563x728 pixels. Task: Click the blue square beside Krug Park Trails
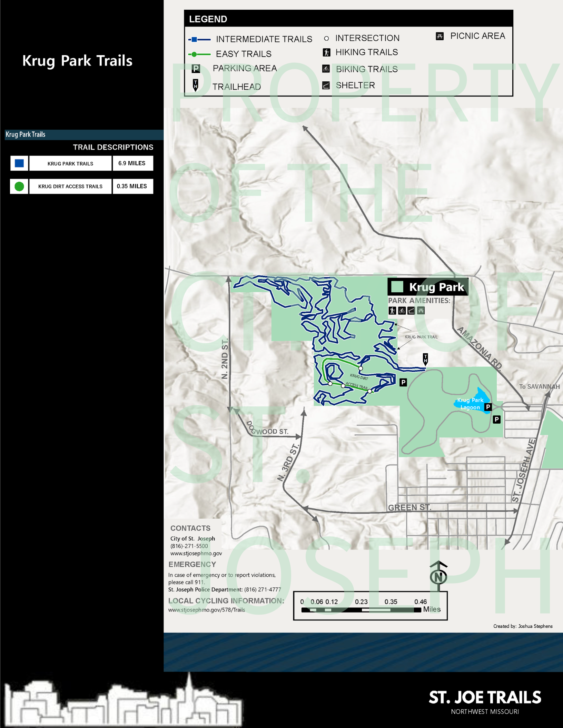[19, 163]
